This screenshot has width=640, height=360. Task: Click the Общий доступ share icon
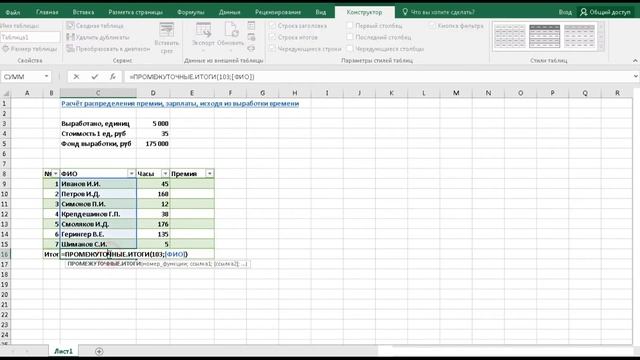[584, 12]
